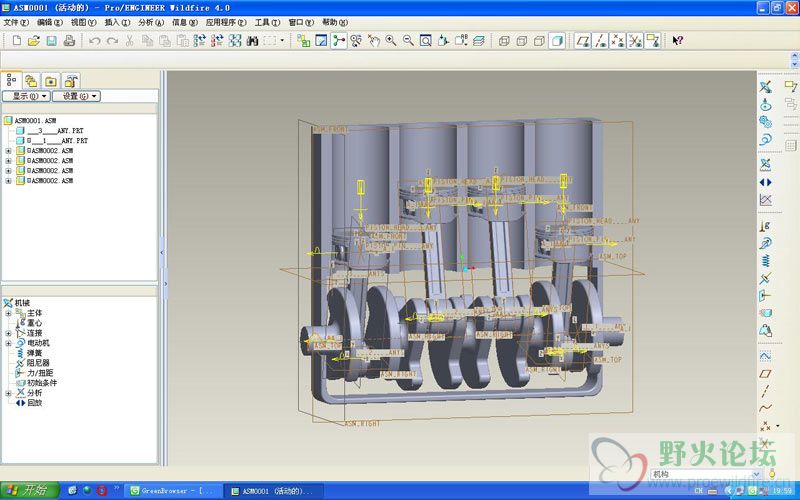Save the model with the disk icon
This screenshot has width=800, height=500.
51,40
